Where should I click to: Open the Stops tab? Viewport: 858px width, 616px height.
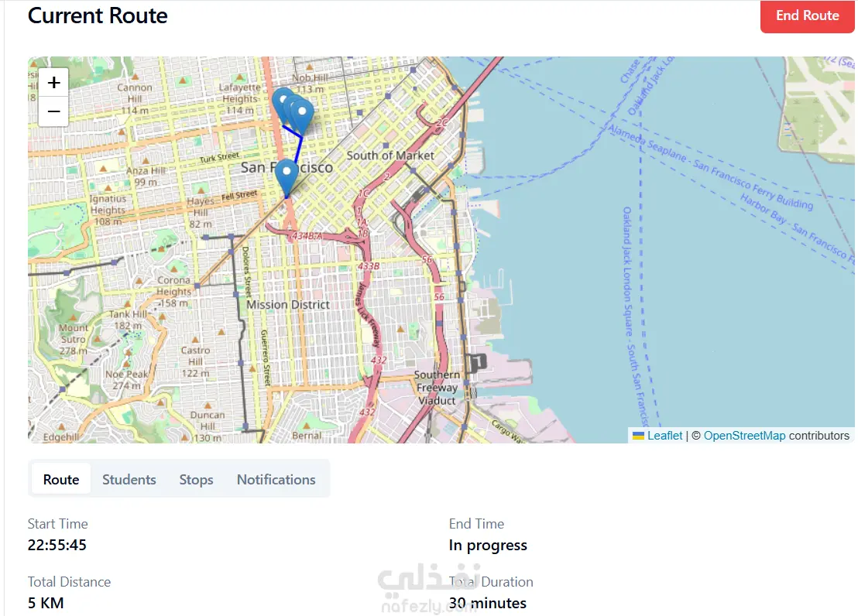point(197,479)
